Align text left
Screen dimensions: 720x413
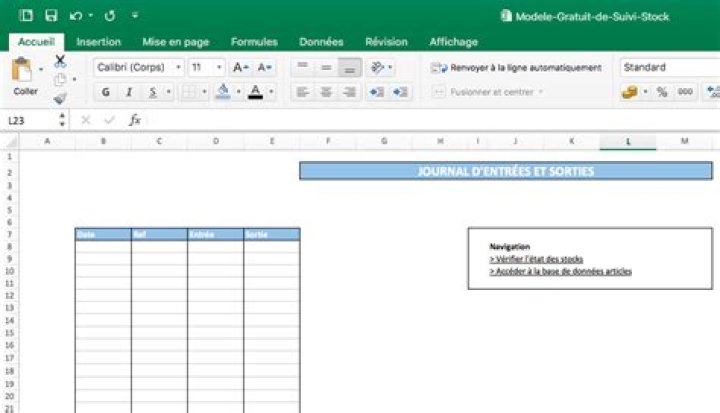point(303,92)
